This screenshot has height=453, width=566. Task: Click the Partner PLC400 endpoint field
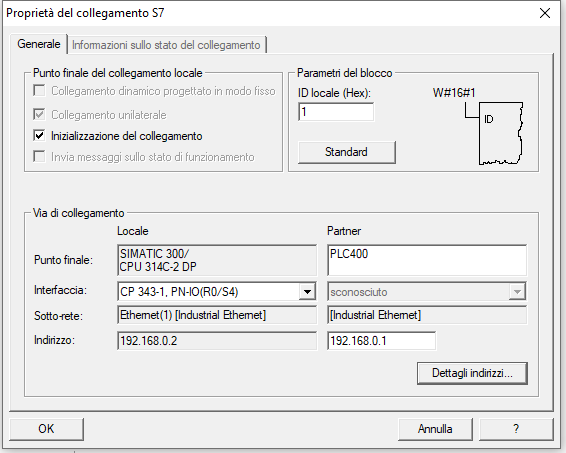click(427, 260)
